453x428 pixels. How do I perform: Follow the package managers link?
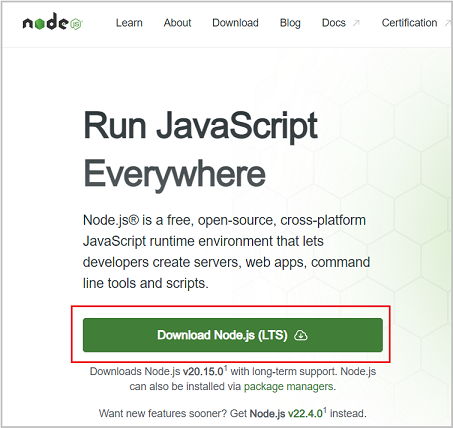tap(289, 386)
